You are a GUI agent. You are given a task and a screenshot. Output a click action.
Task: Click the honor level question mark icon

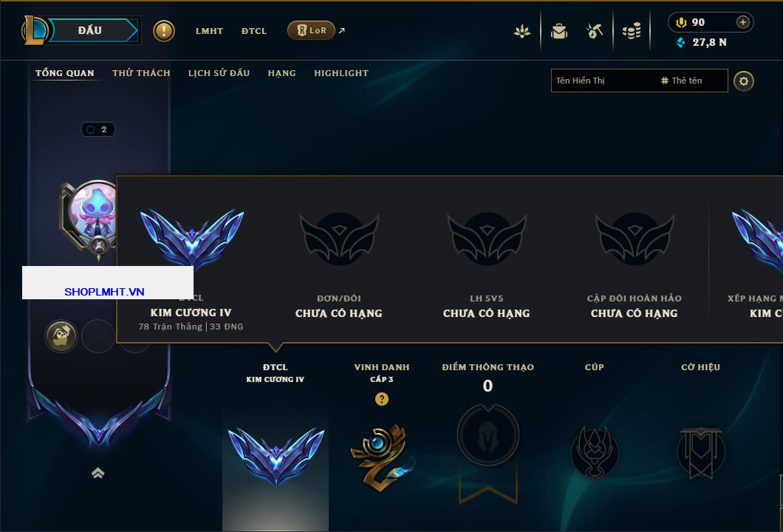(381, 398)
